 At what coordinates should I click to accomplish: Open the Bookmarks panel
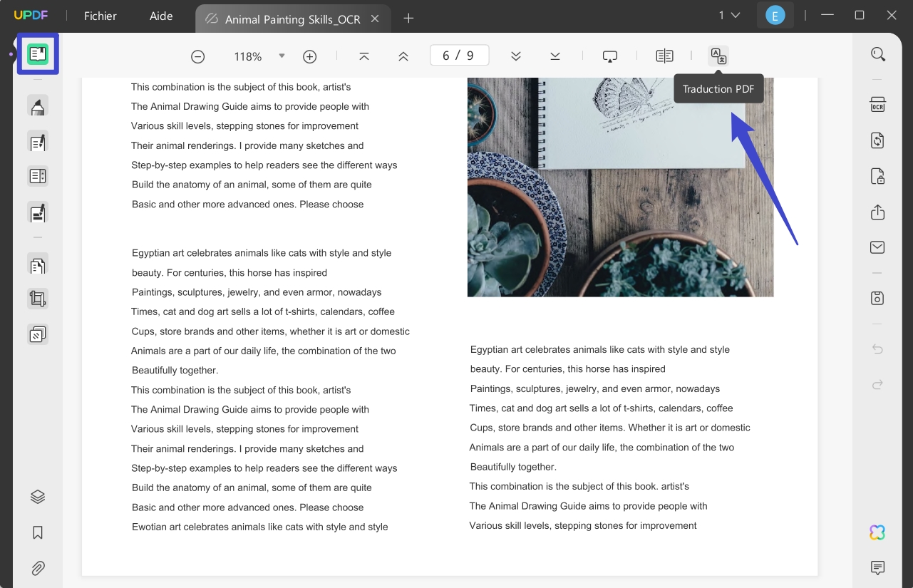(x=37, y=532)
